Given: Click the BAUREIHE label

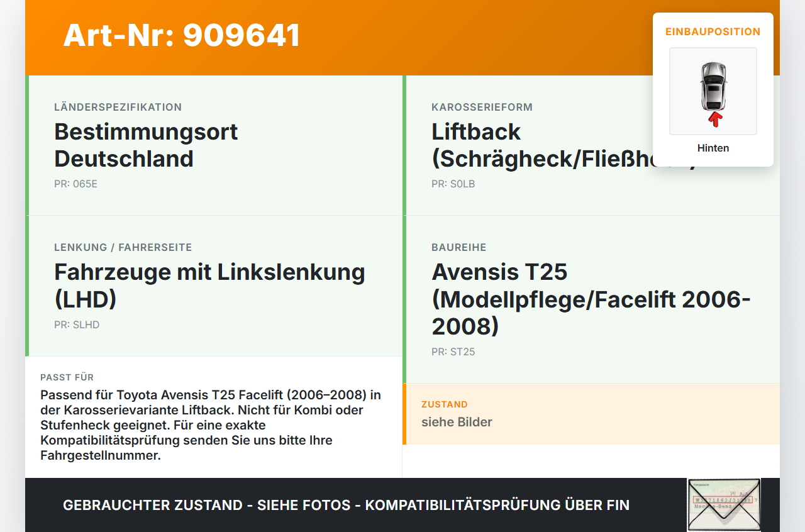Looking at the screenshot, I should (459, 247).
